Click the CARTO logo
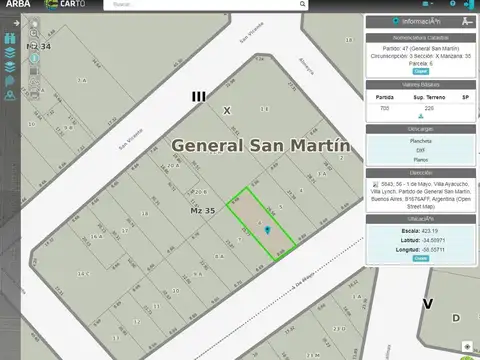 tap(65, 4)
